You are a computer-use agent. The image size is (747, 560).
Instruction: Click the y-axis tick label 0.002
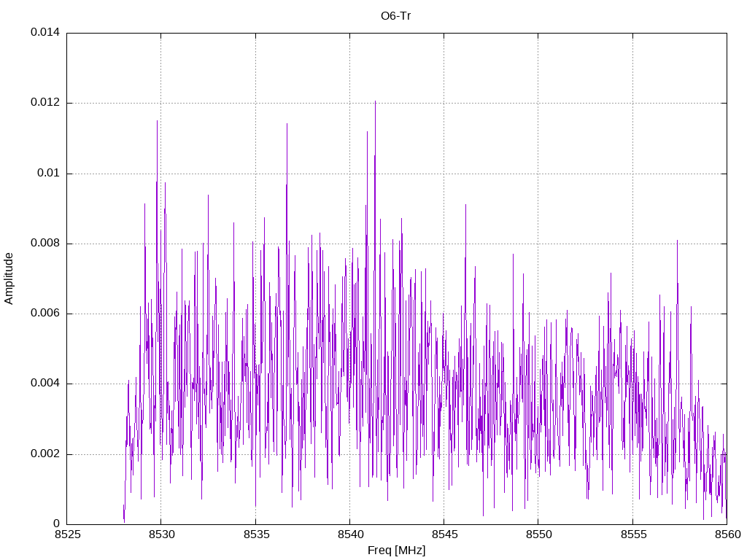pos(45,454)
